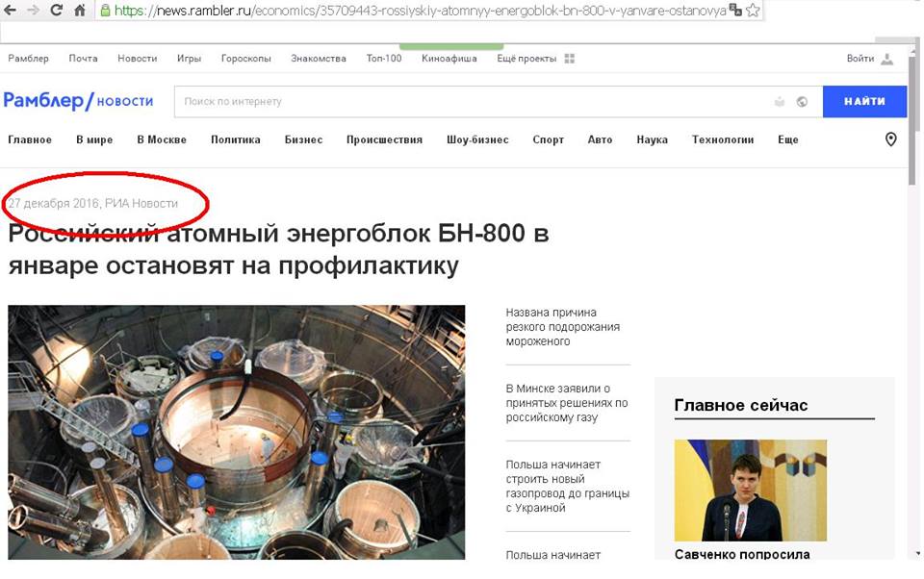Click the location pin icon
Image resolution: width=924 pixels, height=579 pixels.
click(891, 139)
